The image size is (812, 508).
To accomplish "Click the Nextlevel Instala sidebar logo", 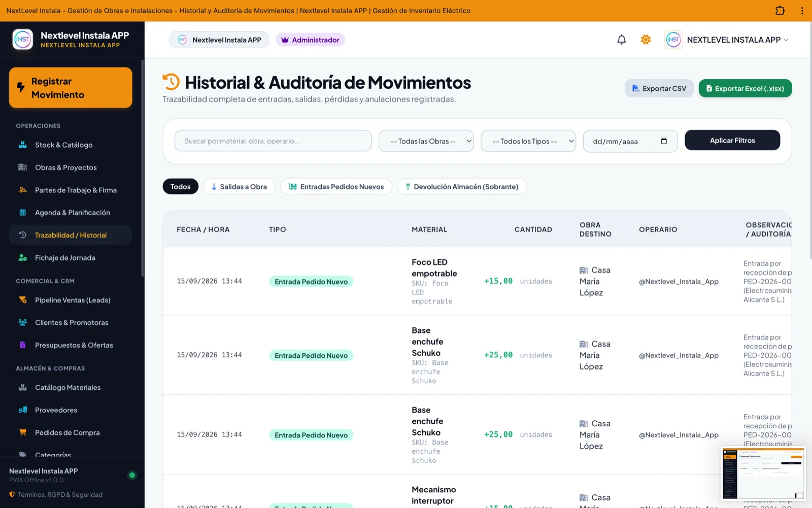I will pyautogui.click(x=23, y=40).
